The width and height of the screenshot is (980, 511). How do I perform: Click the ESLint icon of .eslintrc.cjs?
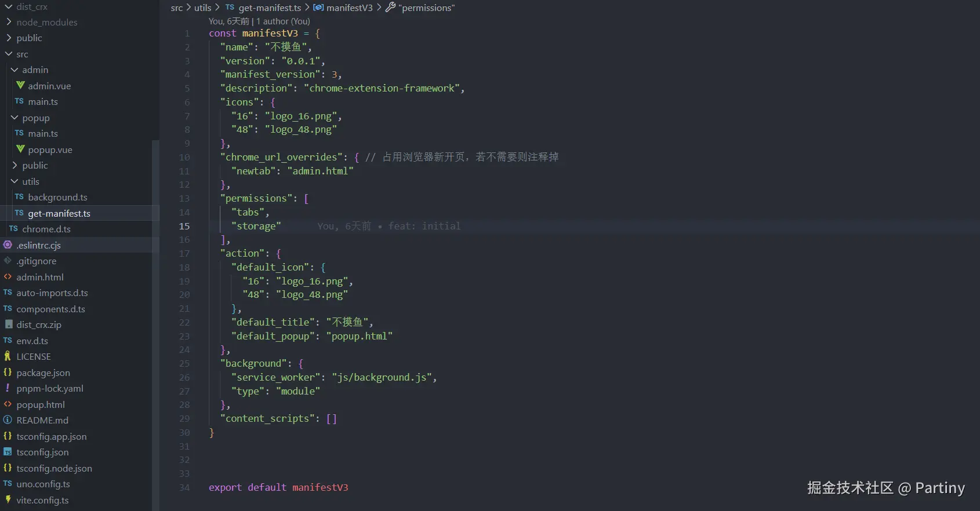(8, 244)
